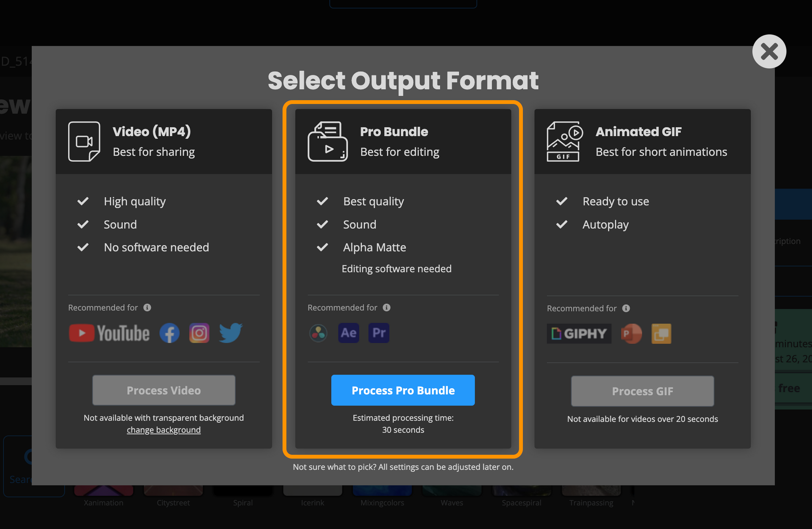812x529 pixels.
Task: Click the GIPHY recommended platform icon
Action: pyautogui.click(x=578, y=332)
